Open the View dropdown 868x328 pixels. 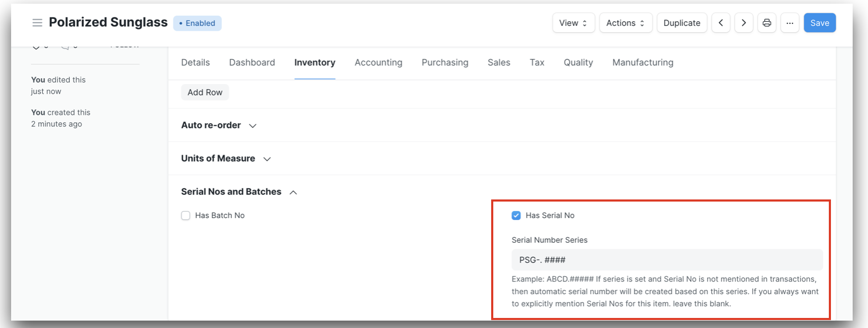click(x=573, y=23)
